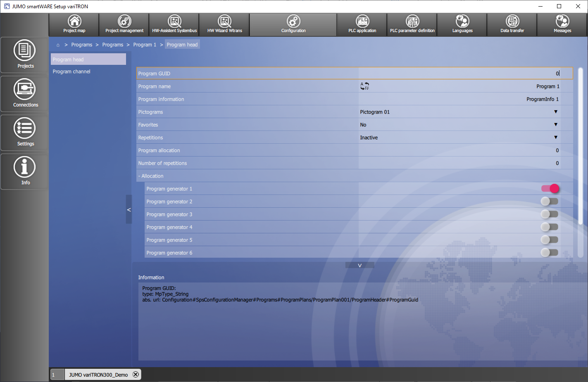Open the HW Wizard Wtrans tool
The height and width of the screenshot is (382, 588).
224,24
